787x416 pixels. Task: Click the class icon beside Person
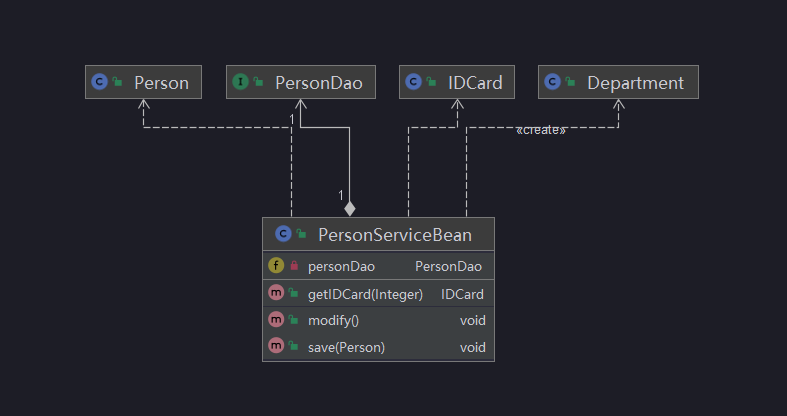pos(99,82)
